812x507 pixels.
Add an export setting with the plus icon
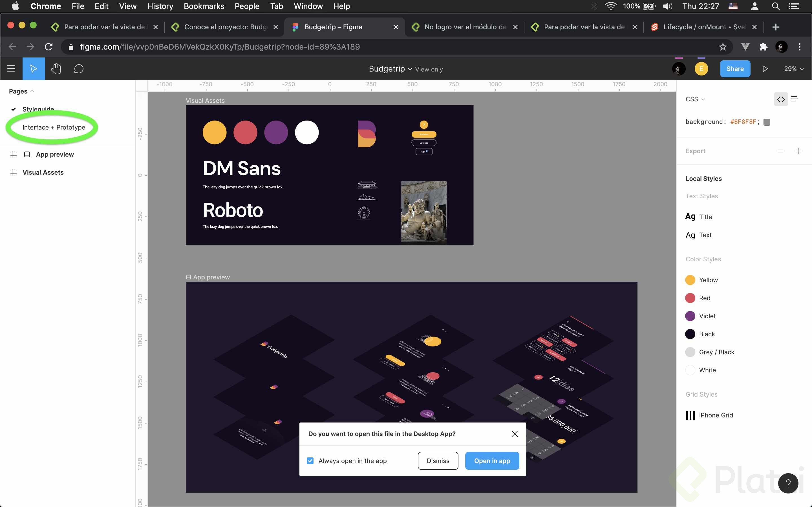pyautogui.click(x=798, y=151)
